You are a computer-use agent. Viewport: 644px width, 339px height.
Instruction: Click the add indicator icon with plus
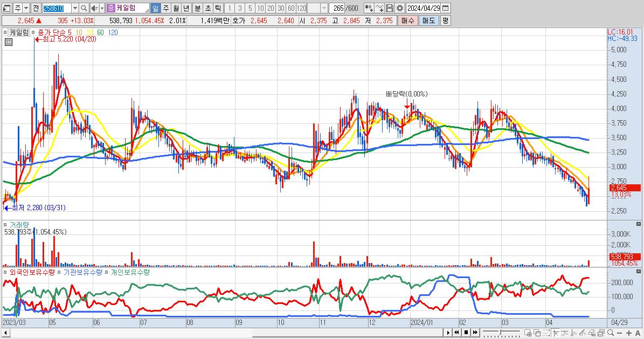point(369,8)
